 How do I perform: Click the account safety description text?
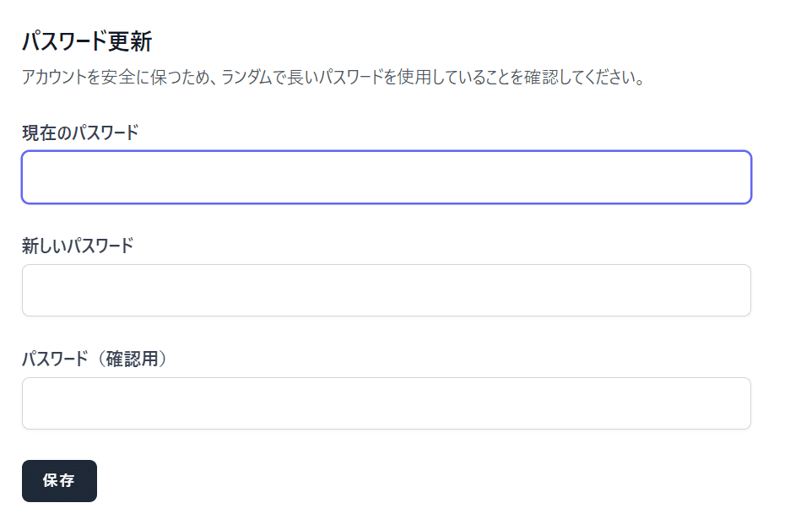[333, 77]
